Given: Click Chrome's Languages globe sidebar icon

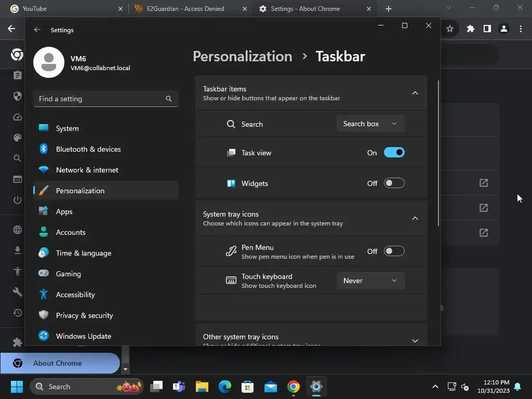Looking at the screenshot, I should click(17, 230).
